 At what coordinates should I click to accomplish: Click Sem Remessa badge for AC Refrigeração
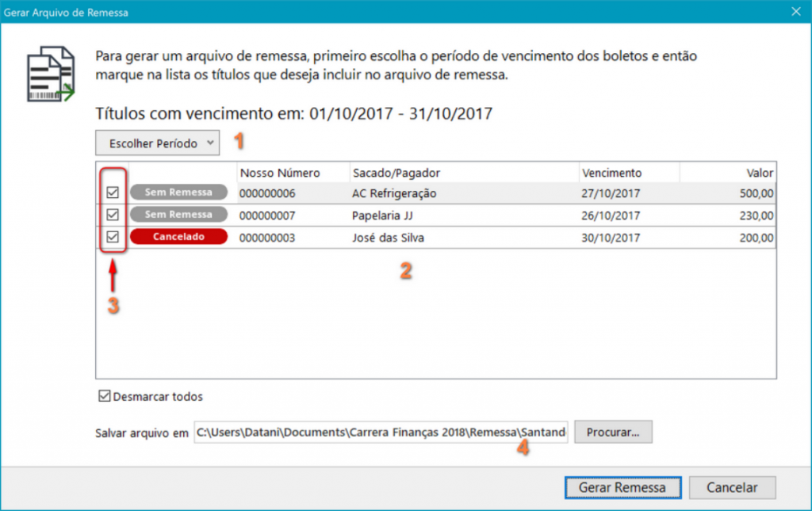pyautogui.click(x=178, y=193)
